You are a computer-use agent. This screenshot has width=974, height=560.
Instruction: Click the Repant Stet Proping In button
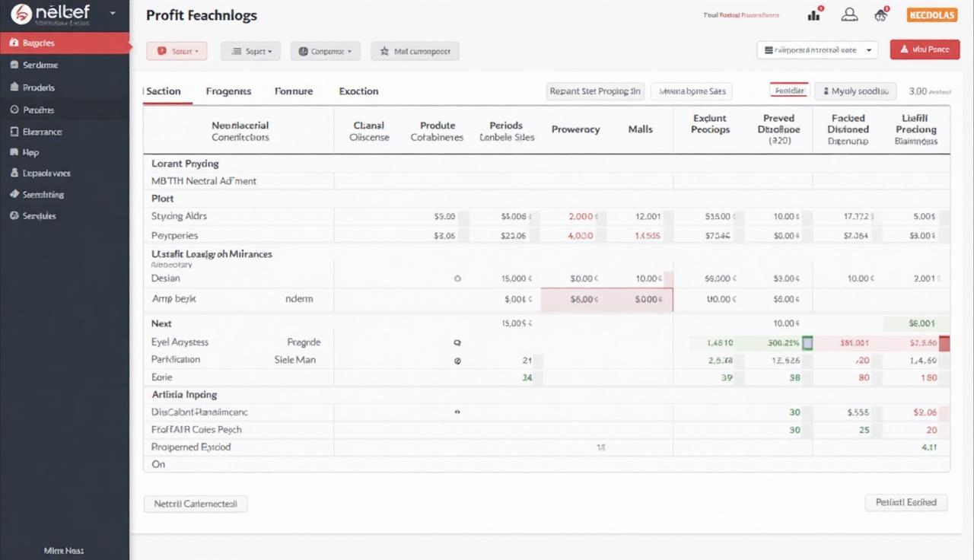tap(595, 91)
